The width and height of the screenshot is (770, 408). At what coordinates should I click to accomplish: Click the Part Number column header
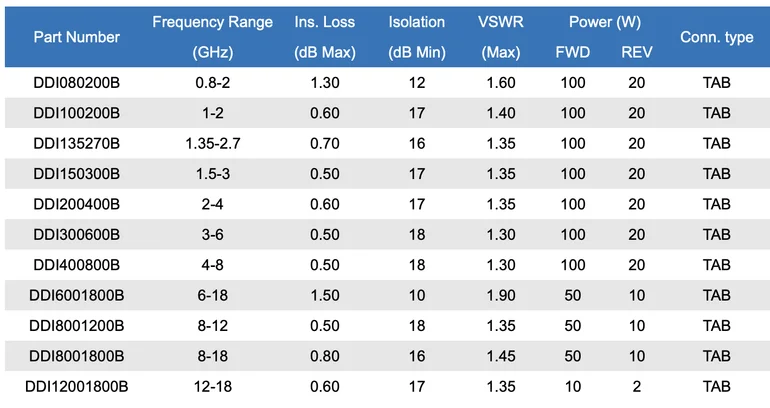pos(77,37)
